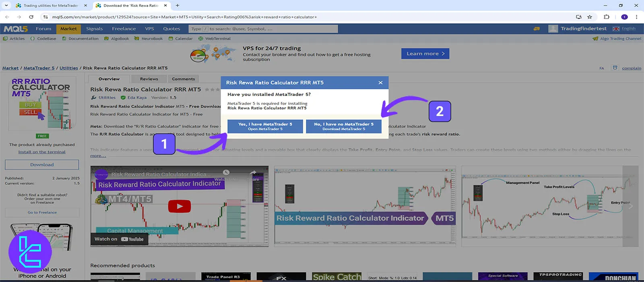Open the Signals menu item
Screen dimensions: 644x282
[x=94, y=29]
